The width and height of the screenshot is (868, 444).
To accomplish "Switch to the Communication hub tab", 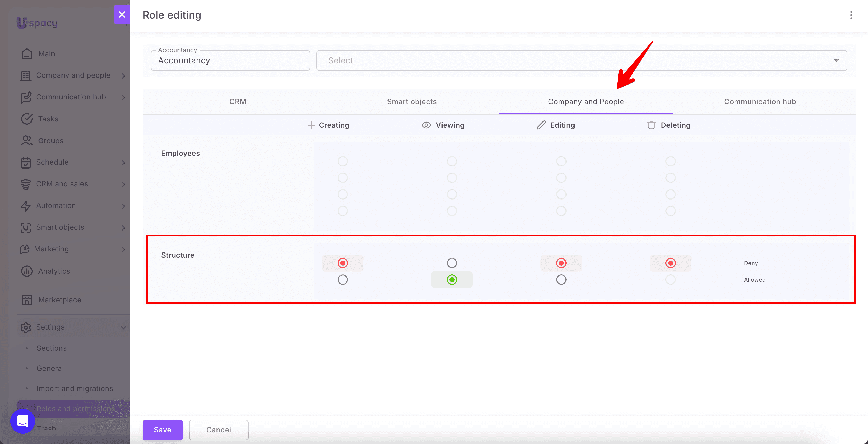I will (760, 102).
